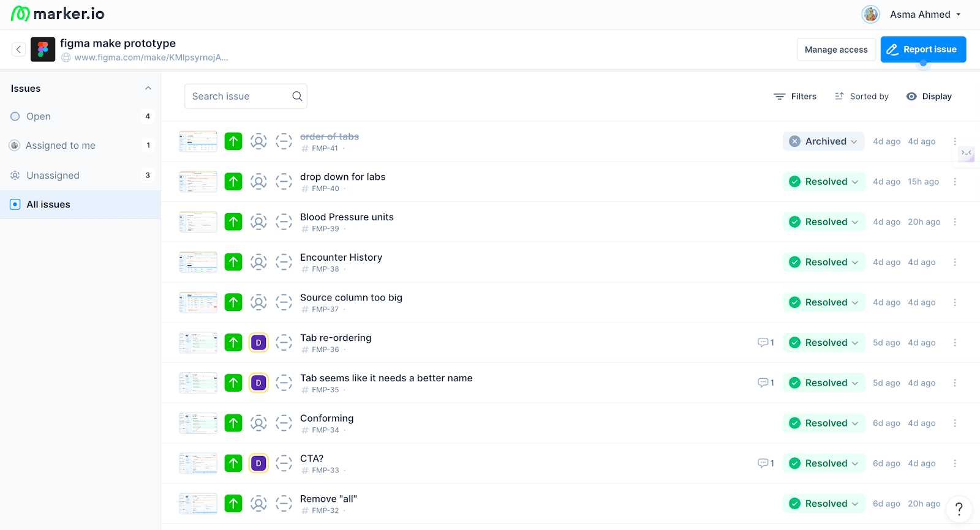The width and height of the screenshot is (980, 530).
Task: Open the Source column too big issue
Action: [351, 298]
